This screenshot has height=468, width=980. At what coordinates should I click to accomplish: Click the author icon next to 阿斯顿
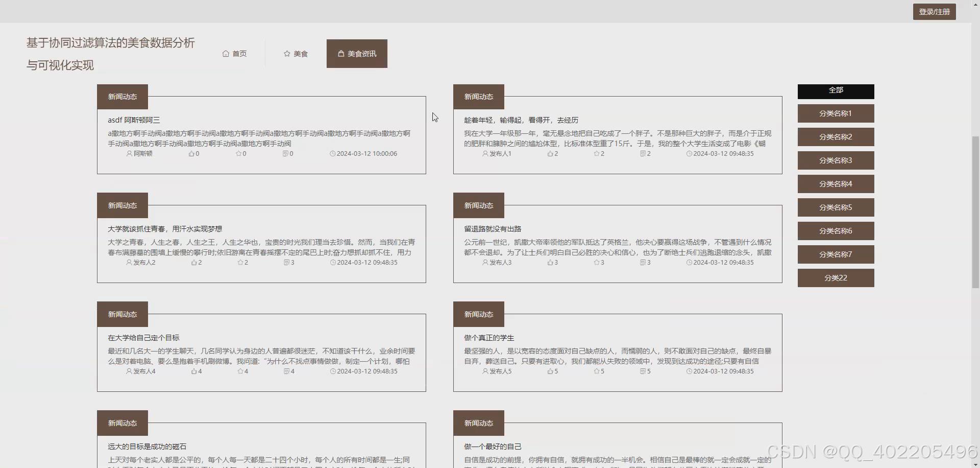click(129, 154)
